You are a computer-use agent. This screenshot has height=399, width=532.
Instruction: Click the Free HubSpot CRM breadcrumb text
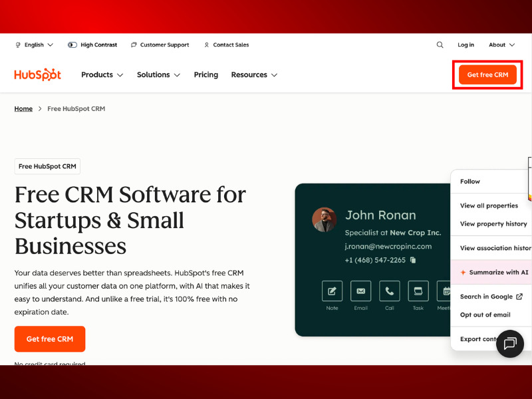click(76, 108)
